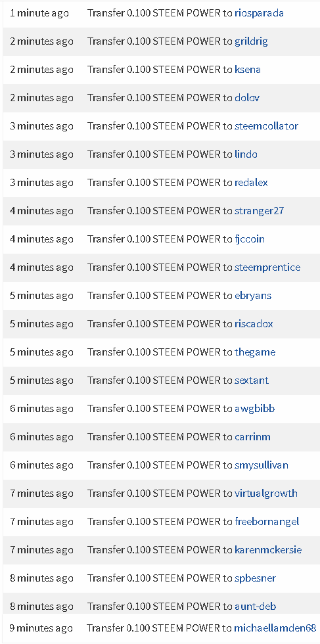Viewport: 320px width, 644px height.
Task: Open the michaellamden68 username link
Action: click(275, 628)
